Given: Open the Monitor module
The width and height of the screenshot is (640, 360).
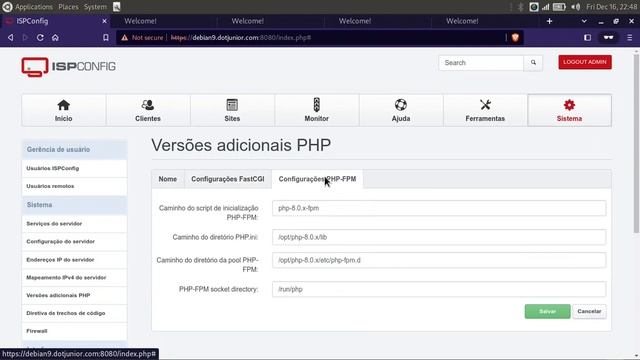Looking at the screenshot, I should (316, 110).
